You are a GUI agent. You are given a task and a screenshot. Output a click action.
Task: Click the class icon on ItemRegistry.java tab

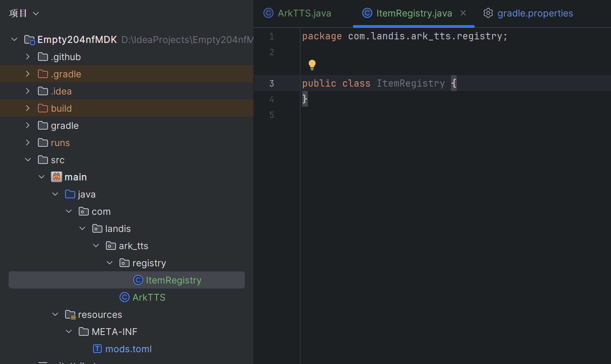pos(367,13)
